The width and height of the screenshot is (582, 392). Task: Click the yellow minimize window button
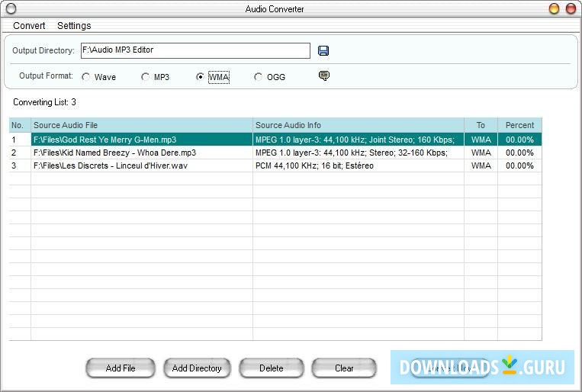click(x=554, y=8)
